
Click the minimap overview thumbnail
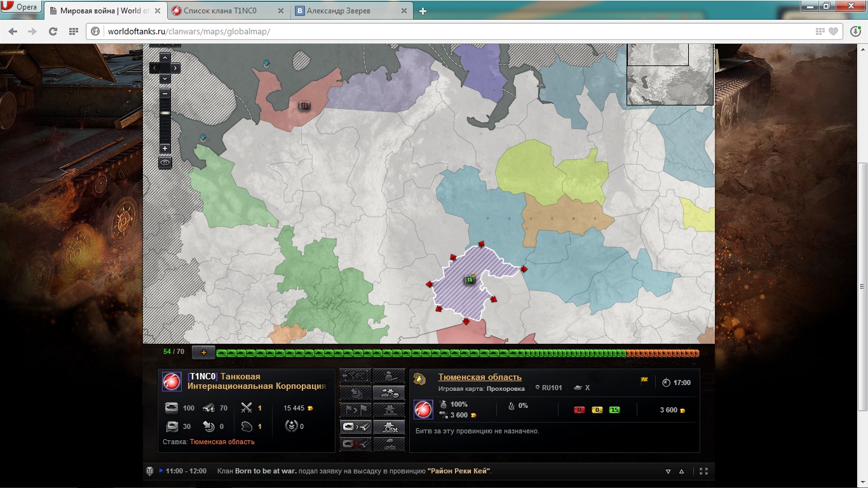point(670,74)
